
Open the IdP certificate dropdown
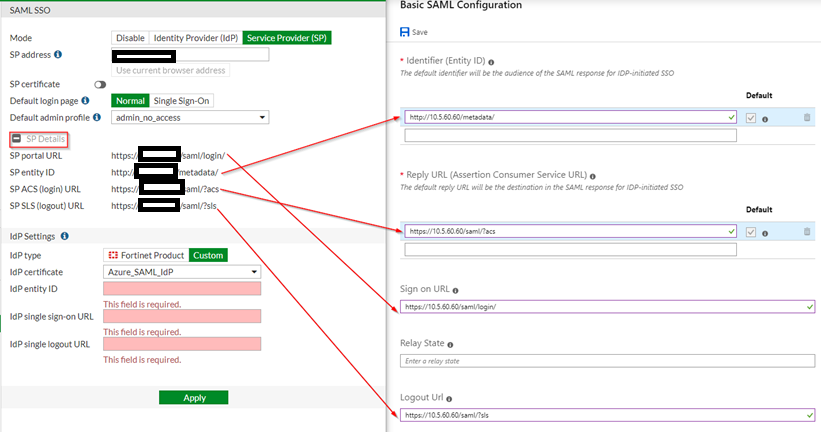point(181,271)
